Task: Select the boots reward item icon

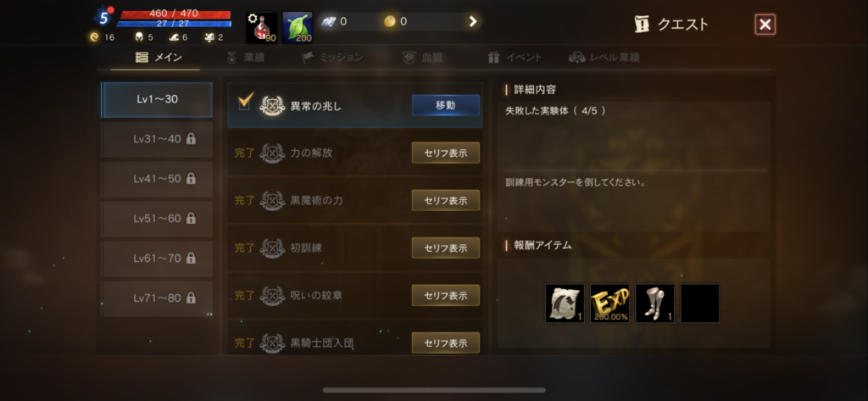Action: [655, 303]
